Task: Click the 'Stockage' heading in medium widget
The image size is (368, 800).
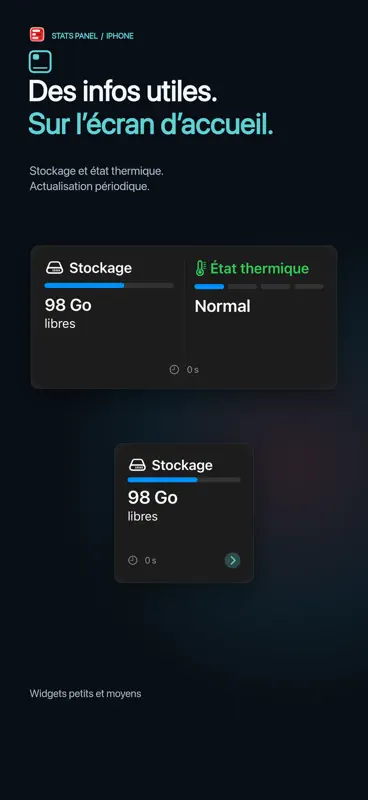Action: point(101,268)
